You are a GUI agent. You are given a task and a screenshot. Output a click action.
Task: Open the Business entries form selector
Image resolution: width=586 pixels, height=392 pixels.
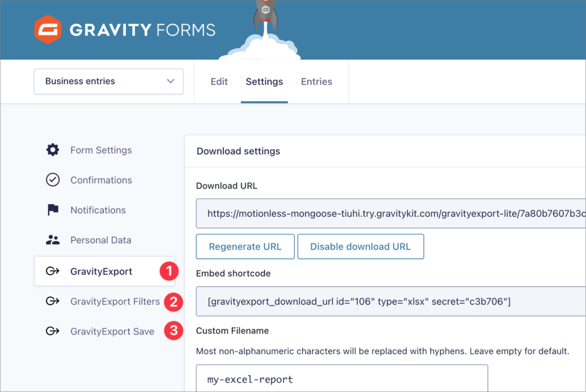pyautogui.click(x=108, y=81)
